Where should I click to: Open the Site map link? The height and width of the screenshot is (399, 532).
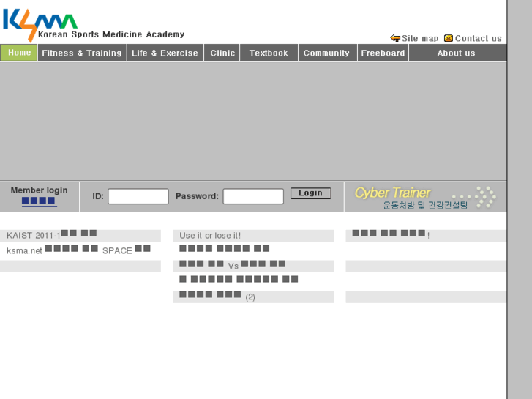click(x=420, y=38)
